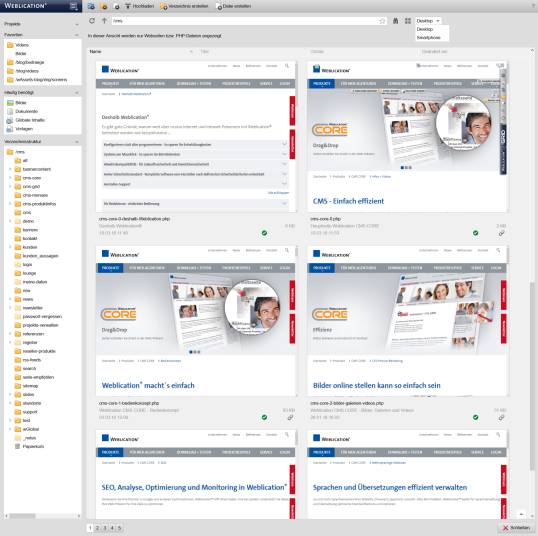The width and height of the screenshot is (538, 536).
Task: Open Bilder under Häufig benötigt
Action: coord(17,103)
